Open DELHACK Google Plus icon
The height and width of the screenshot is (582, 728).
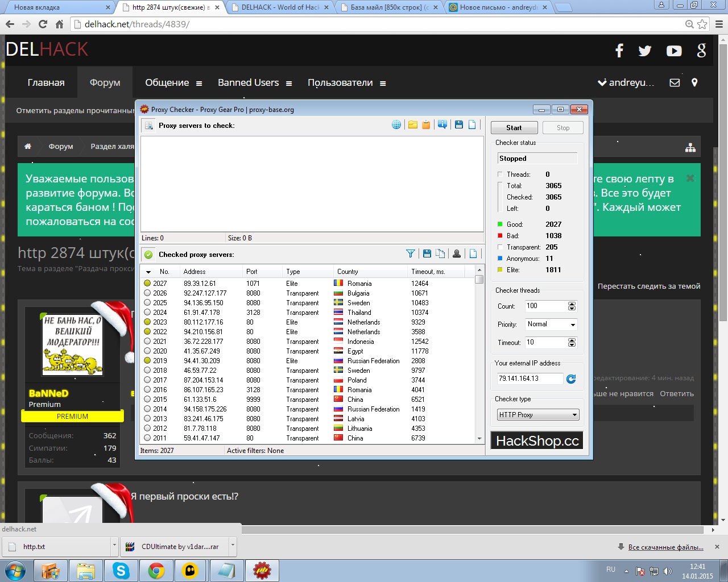coord(701,51)
